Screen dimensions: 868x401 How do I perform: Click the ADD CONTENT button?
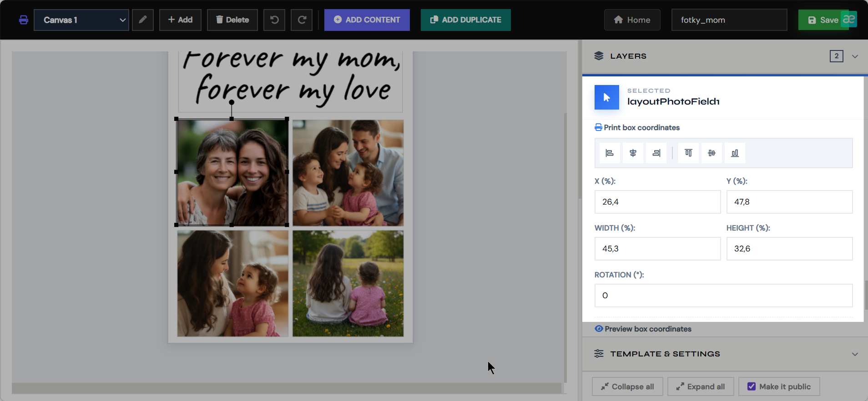coord(367,20)
